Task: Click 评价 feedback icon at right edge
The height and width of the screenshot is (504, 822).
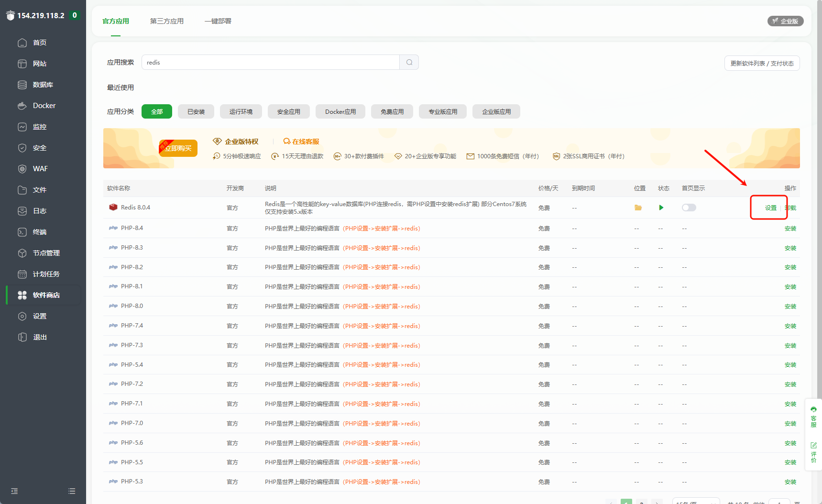Action: pos(813,452)
